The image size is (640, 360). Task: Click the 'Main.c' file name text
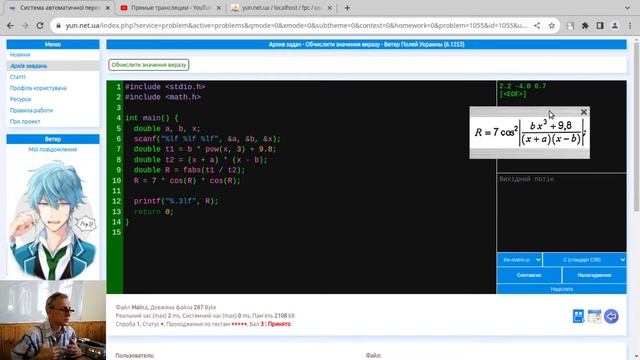pos(140,307)
